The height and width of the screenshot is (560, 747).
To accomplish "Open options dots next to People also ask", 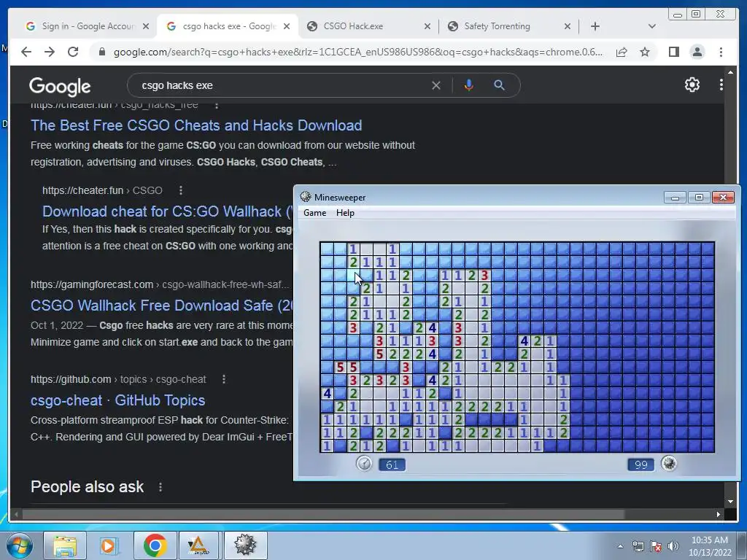I will coord(160,487).
